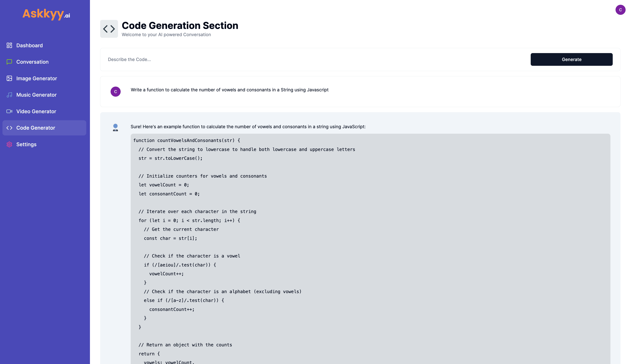This screenshot has width=630, height=364.
Task: Select Image Generator from sidebar
Action: [x=37, y=78]
